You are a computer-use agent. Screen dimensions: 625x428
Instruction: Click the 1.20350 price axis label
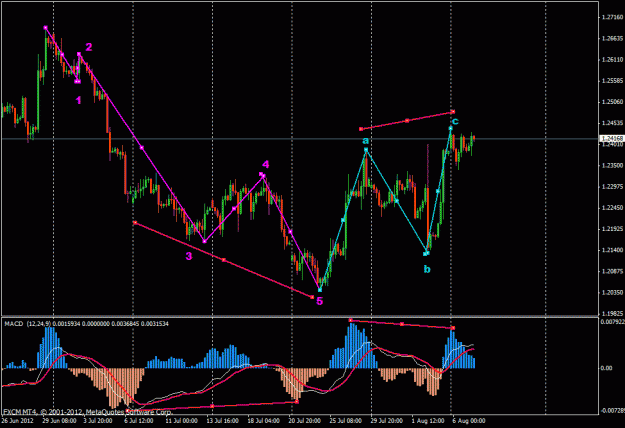[612, 292]
